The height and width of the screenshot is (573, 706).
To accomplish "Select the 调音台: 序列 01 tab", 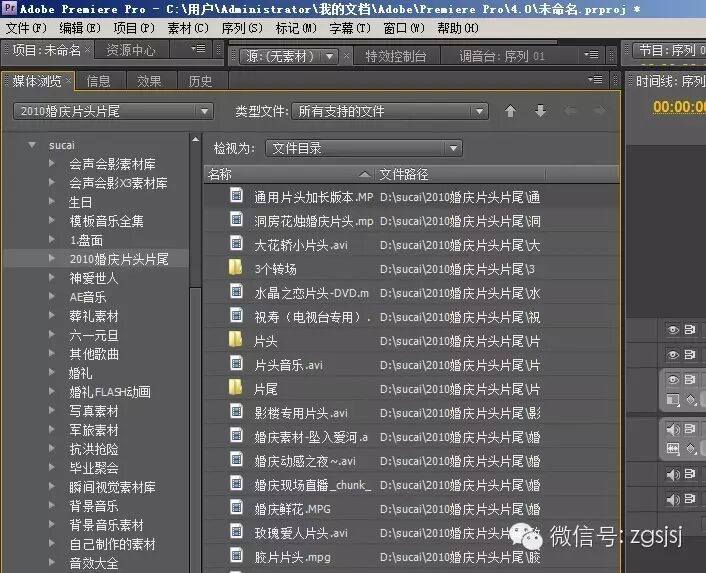I will 502,56.
